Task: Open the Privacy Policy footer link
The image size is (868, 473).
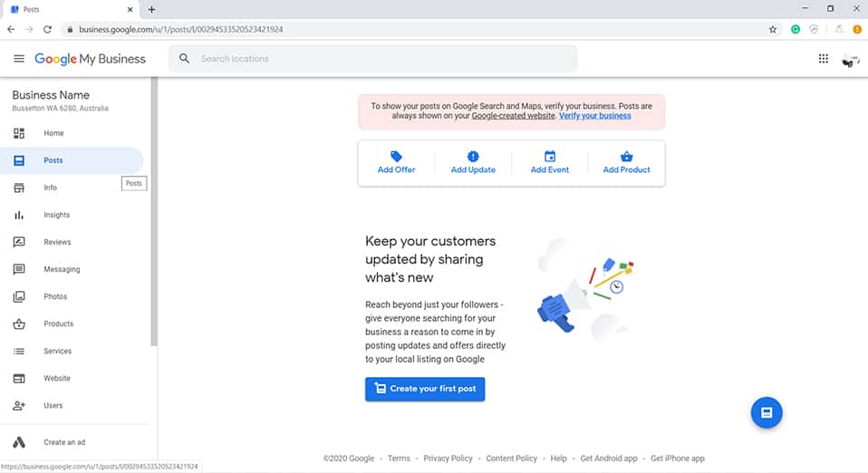Action: pyautogui.click(x=448, y=459)
